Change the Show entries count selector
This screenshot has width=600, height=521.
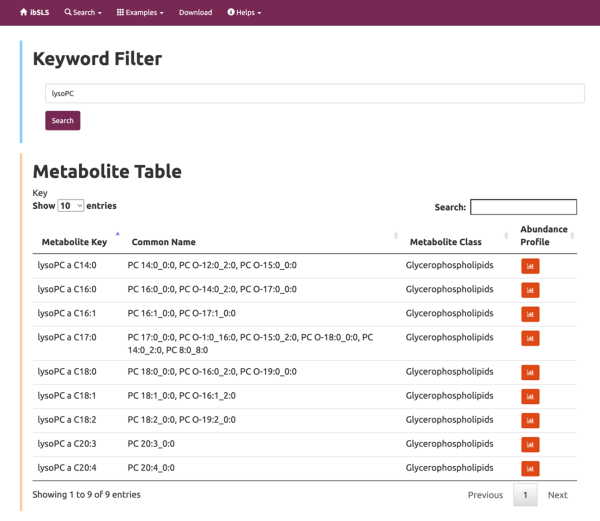71,206
